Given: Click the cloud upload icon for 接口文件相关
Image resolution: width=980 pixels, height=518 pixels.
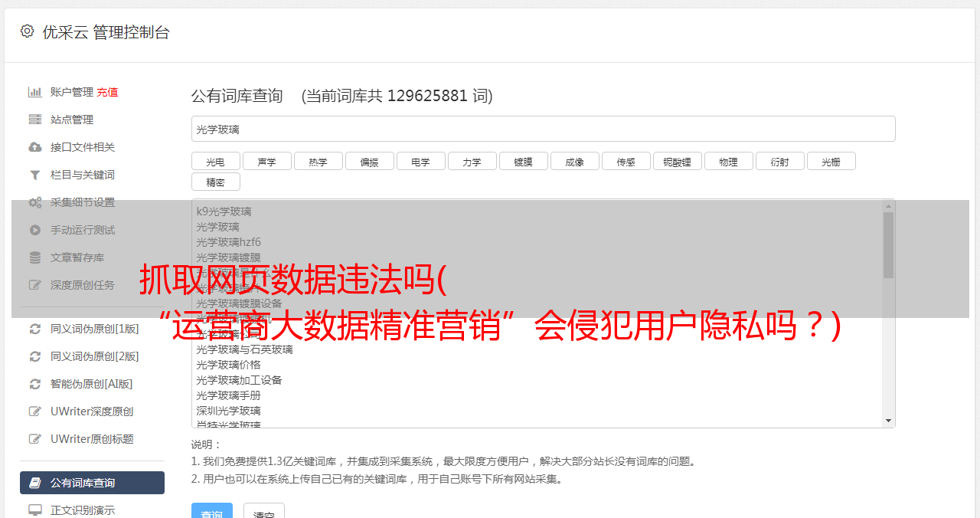Looking at the screenshot, I should tap(34, 147).
